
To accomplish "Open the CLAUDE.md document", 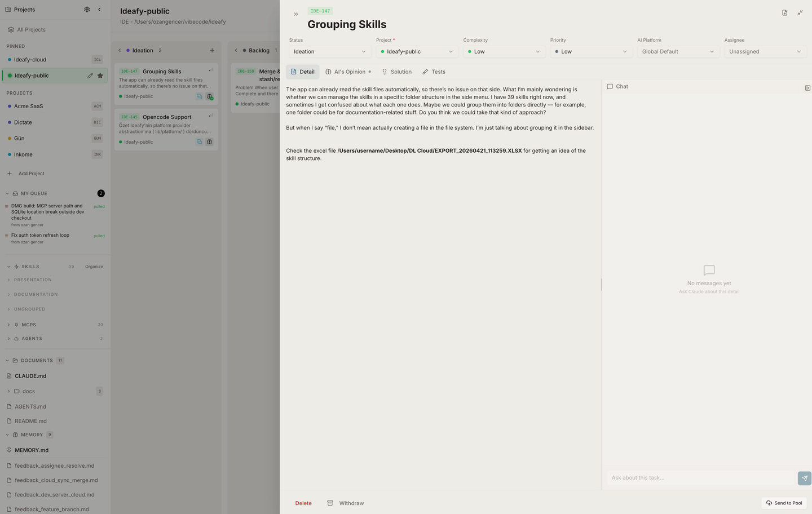I will point(30,376).
